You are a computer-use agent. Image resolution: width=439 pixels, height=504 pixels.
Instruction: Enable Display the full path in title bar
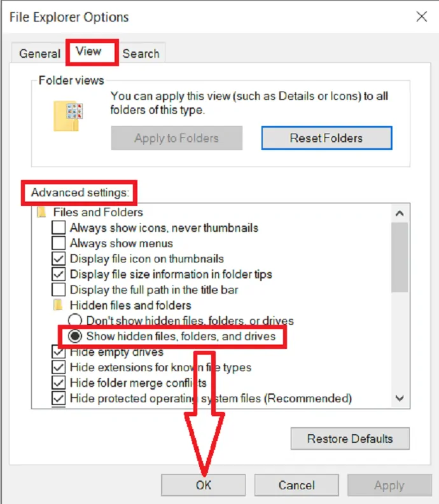point(59,289)
